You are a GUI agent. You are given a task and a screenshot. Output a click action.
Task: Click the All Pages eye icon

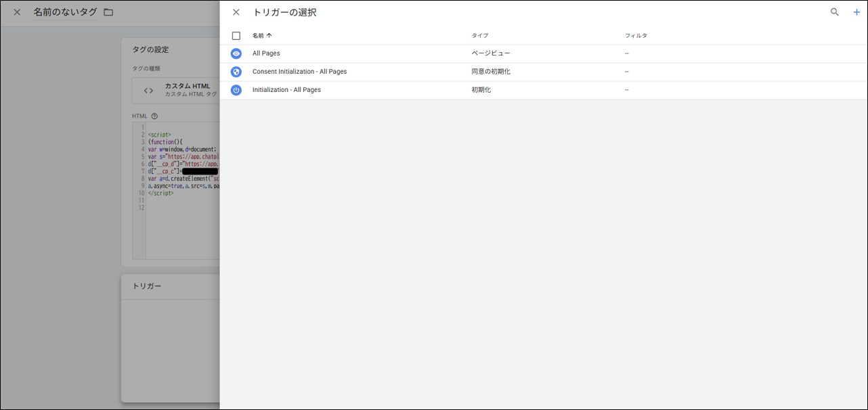point(236,53)
